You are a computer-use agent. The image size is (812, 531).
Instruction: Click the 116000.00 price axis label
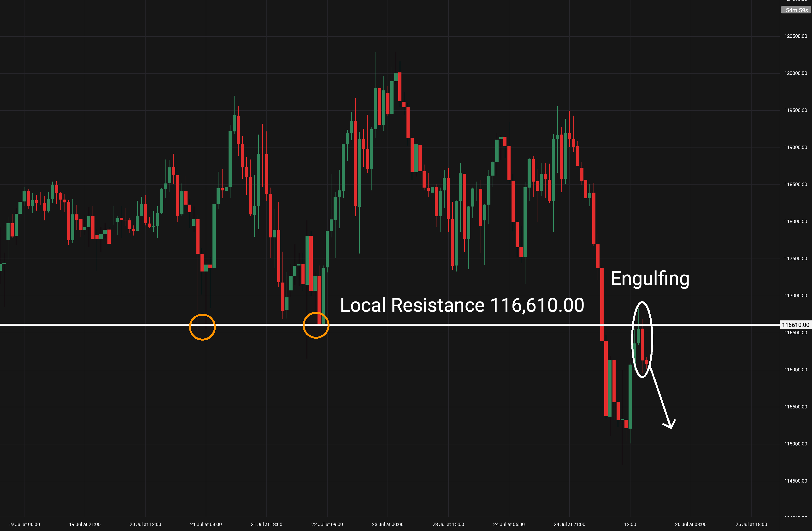(796, 370)
